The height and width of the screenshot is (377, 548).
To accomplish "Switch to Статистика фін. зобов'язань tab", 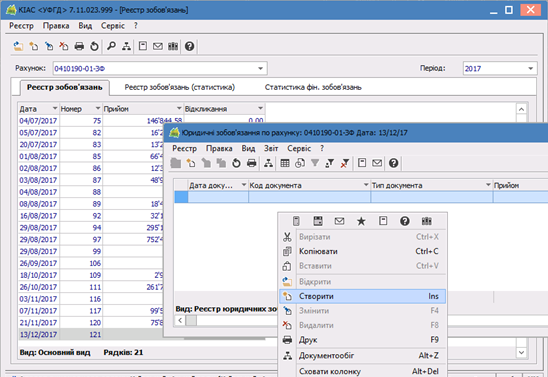I will click(313, 87).
